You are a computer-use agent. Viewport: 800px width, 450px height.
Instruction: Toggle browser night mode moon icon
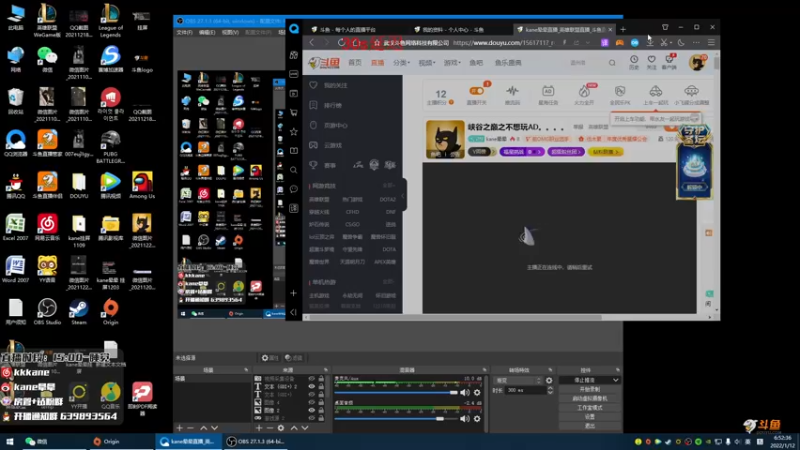tap(681, 43)
